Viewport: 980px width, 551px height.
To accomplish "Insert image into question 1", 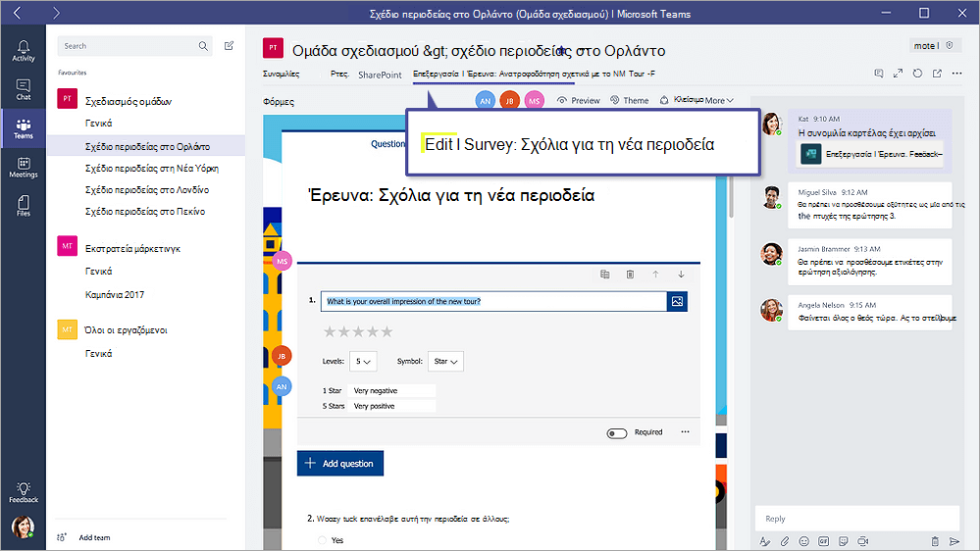I will [678, 301].
